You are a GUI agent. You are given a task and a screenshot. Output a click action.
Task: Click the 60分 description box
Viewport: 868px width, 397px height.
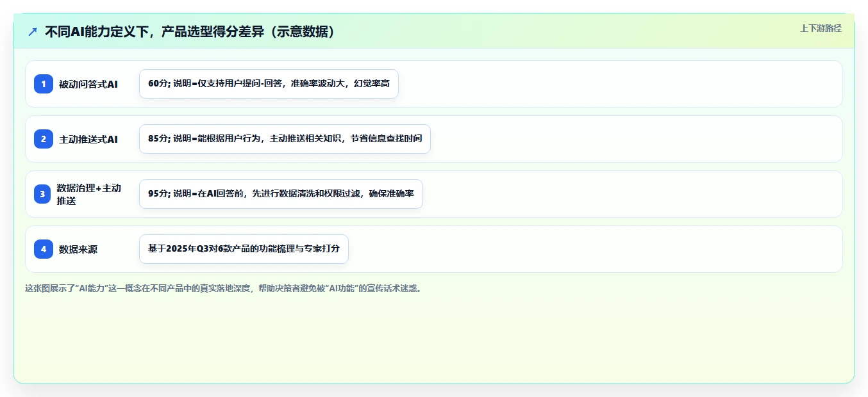269,84
